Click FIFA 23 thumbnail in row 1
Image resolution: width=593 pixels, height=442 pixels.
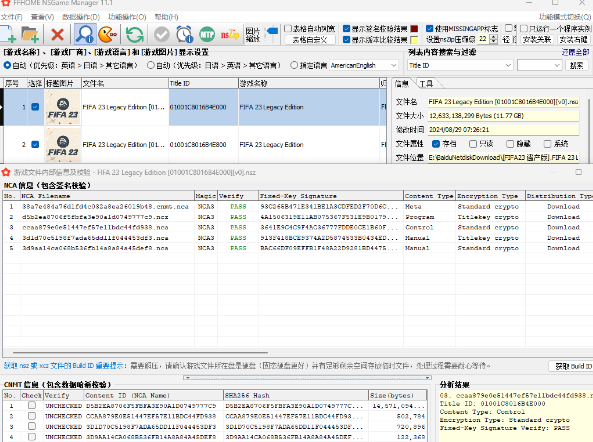point(63,107)
